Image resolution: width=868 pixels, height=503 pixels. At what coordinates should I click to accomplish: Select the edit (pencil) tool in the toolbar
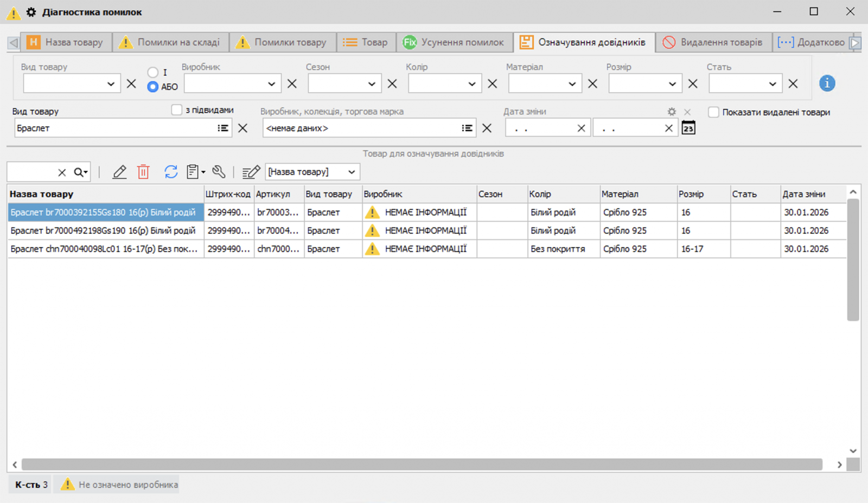click(119, 171)
